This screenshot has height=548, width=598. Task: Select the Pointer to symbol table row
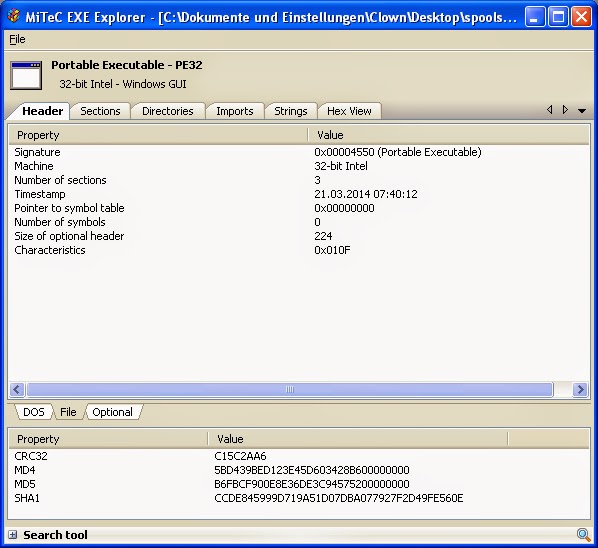(x=299, y=208)
